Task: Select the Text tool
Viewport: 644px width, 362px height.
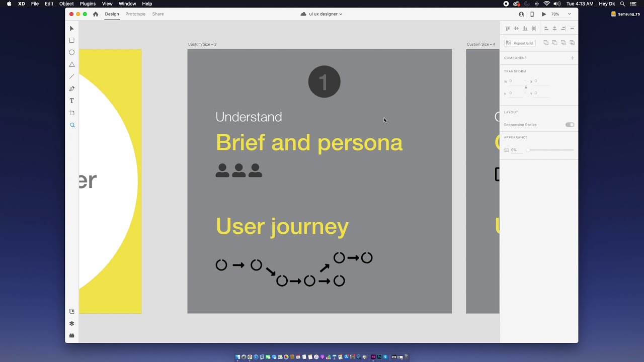Action: [x=72, y=101]
